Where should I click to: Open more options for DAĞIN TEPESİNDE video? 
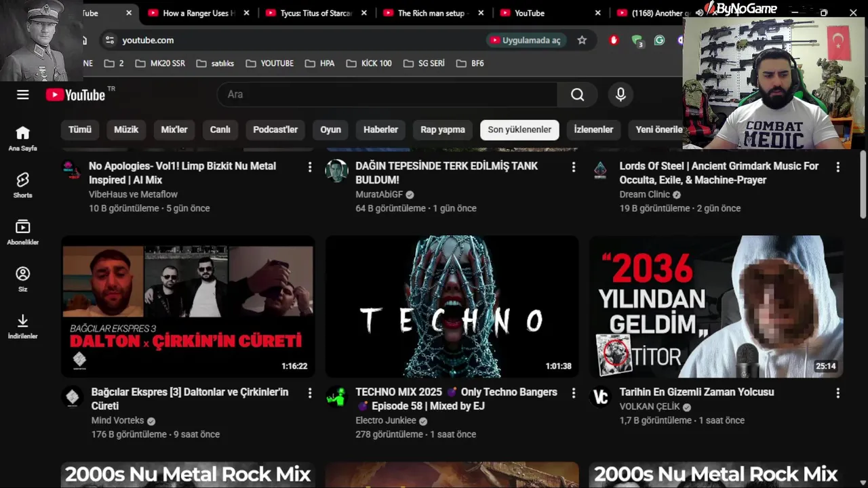pos(574,167)
